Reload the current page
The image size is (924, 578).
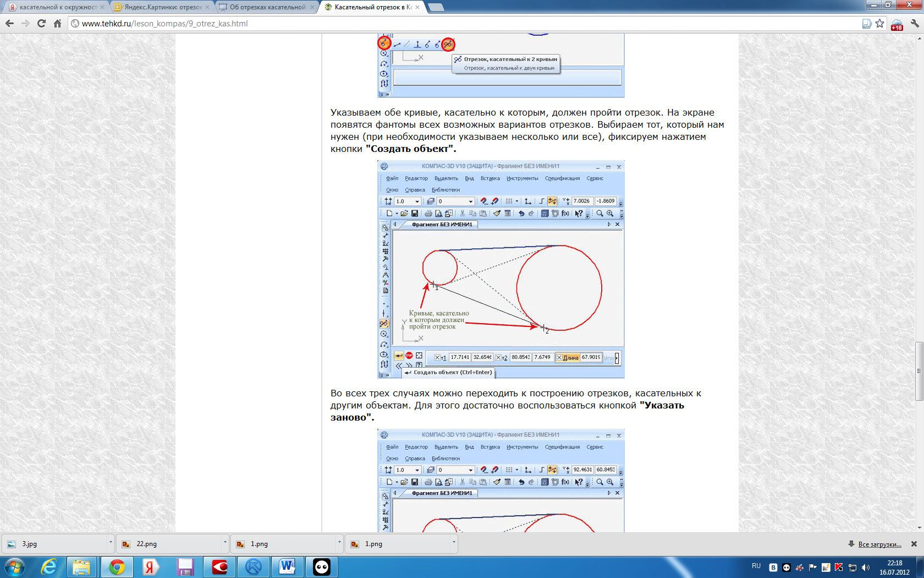click(x=41, y=24)
